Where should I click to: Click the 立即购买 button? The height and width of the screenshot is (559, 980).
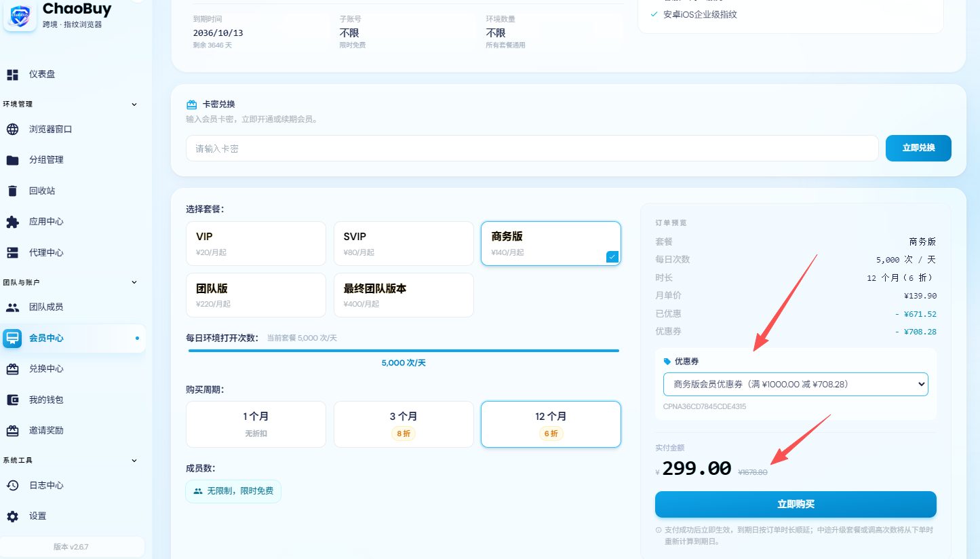(796, 504)
